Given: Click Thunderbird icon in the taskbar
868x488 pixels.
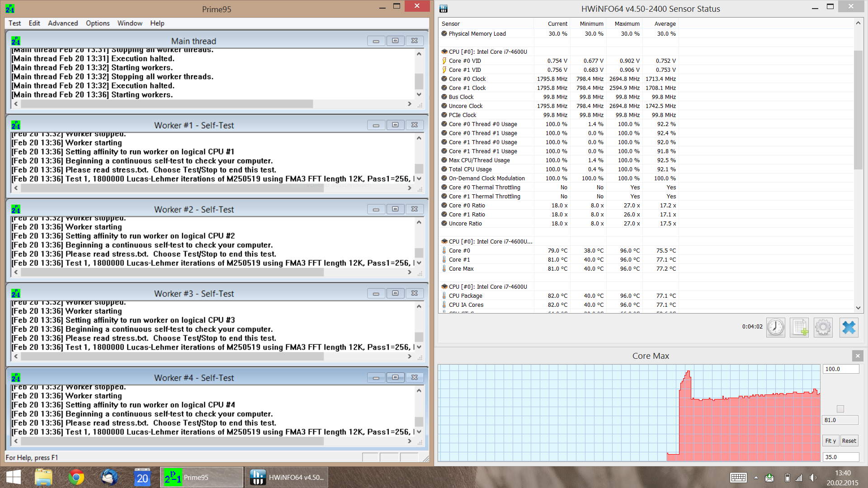Looking at the screenshot, I should (109, 477).
